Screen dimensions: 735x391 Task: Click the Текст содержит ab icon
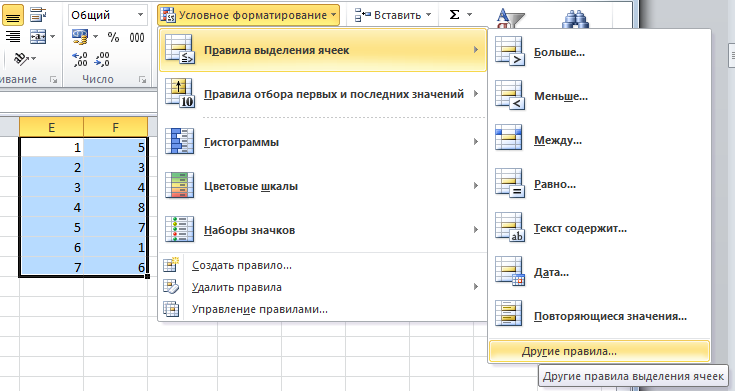510,227
